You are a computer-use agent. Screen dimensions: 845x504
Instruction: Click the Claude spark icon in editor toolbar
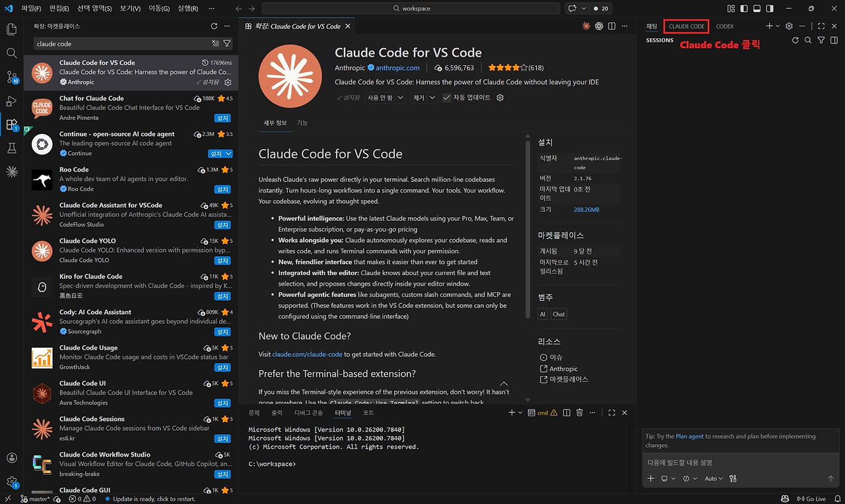tap(586, 26)
